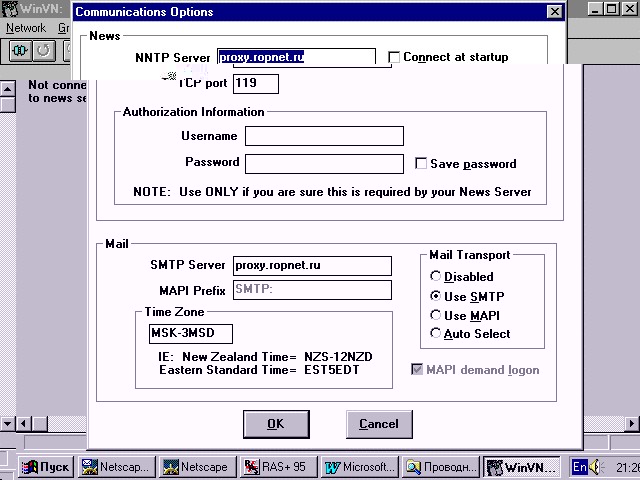
Task: Click the Password input field
Action: pyautogui.click(x=324, y=164)
